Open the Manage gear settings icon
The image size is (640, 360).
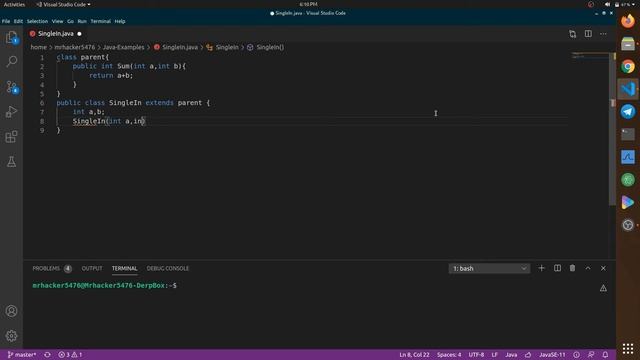[11, 336]
